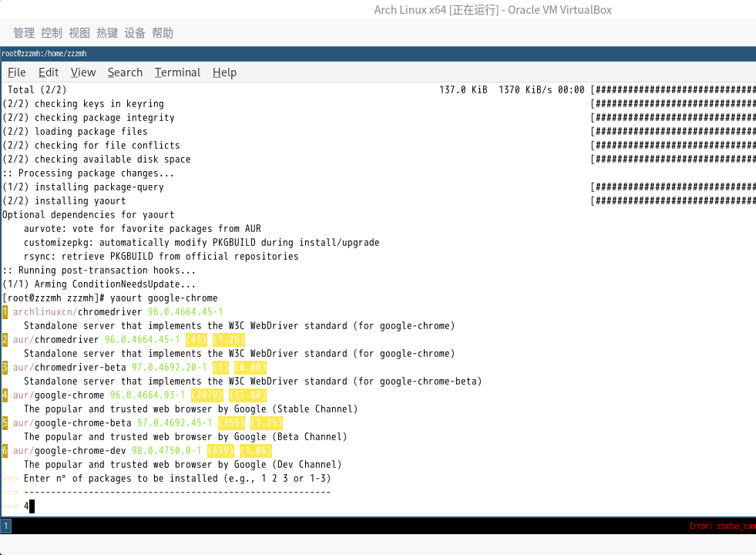Click result number 2 marker for aur/chromedriver
Screen dimensions: 756x555
click(5, 340)
